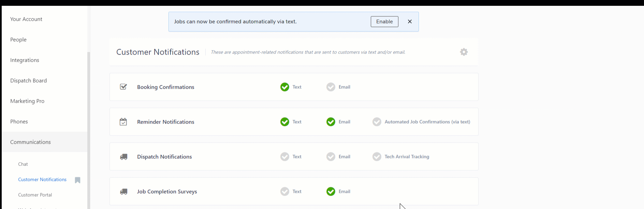This screenshot has height=209, width=644.
Task: Click the Job Completion Surveys truck icon
Action: [123, 192]
